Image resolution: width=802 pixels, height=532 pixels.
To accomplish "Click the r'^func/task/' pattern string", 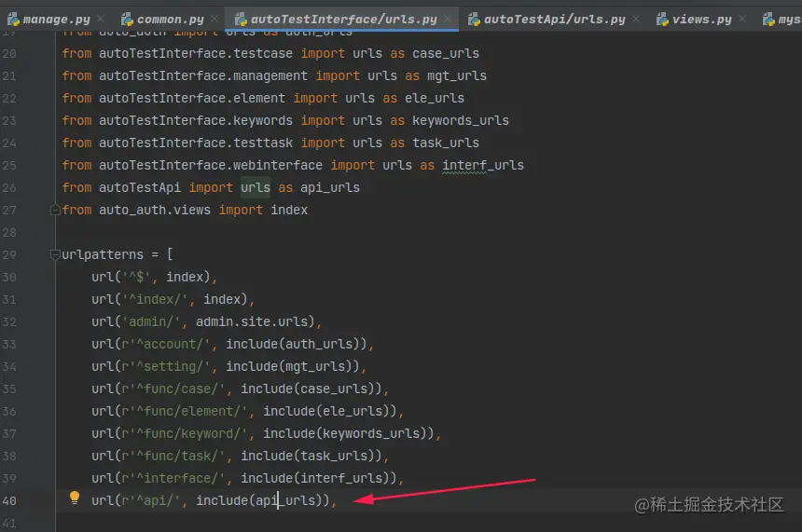I will click(173, 456).
